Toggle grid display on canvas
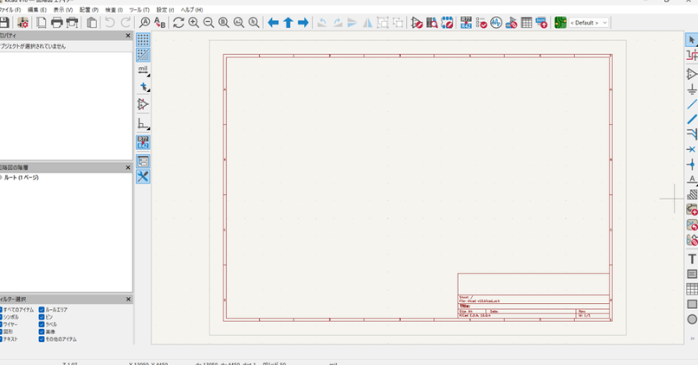This screenshot has width=698, height=365. click(x=143, y=40)
